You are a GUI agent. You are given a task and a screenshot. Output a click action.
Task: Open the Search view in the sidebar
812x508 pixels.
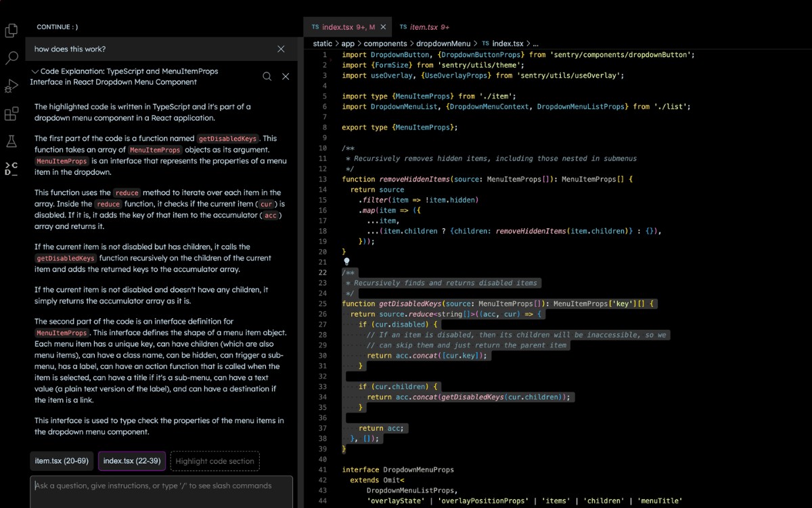coord(11,58)
